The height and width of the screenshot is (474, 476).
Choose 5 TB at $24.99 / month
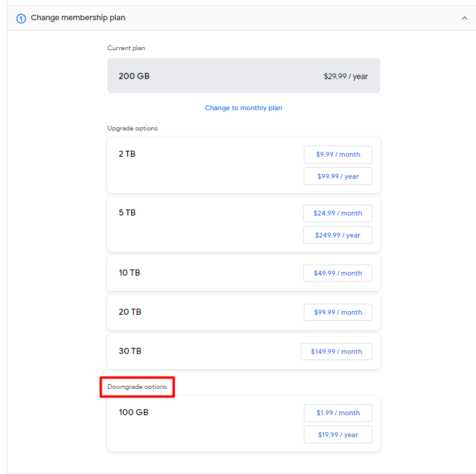pos(338,213)
